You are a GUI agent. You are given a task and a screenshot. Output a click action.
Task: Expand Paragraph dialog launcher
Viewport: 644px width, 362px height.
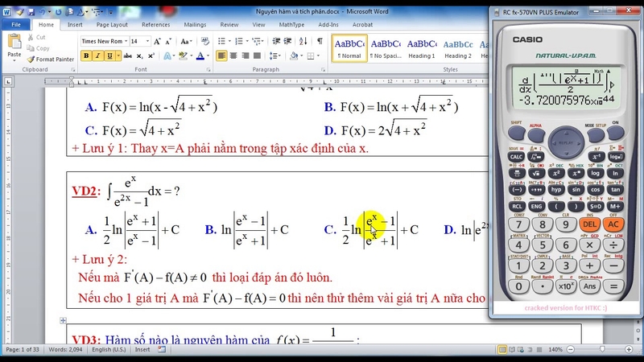click(323, 70)
